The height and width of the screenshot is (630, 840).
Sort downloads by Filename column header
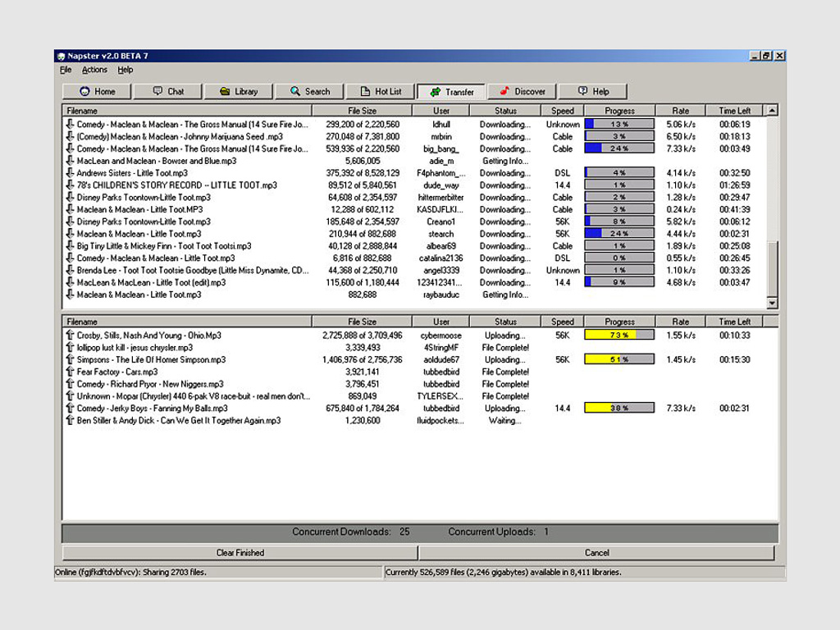tap(187, 111)
